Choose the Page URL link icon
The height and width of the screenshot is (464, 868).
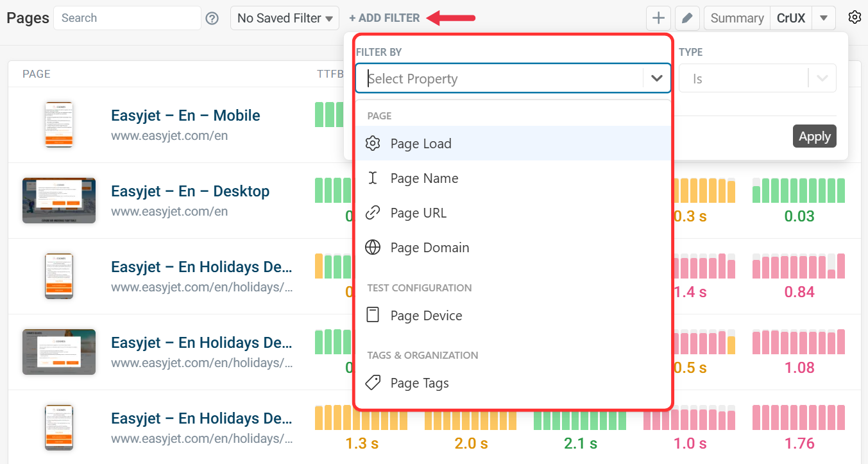[x=373, y=213]
